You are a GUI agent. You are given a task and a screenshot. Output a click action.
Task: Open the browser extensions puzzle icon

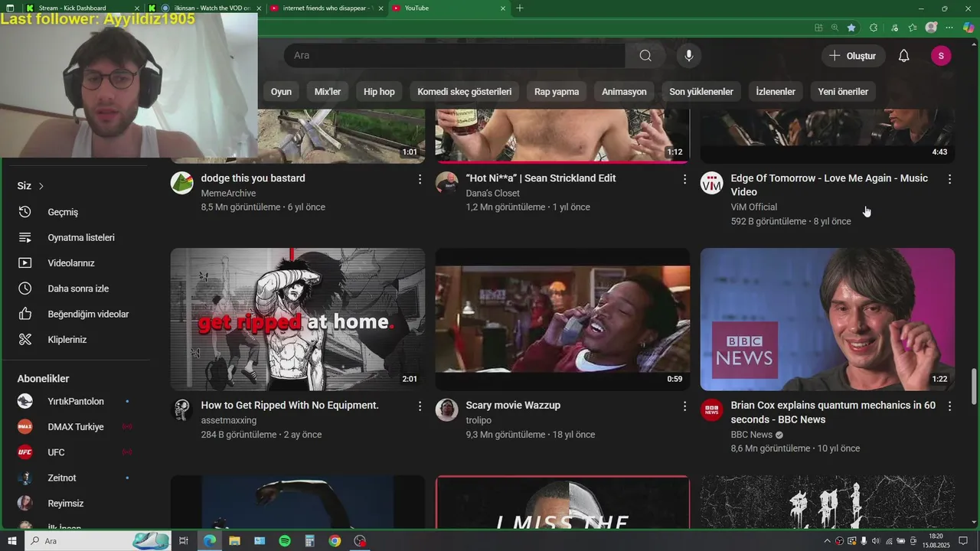click(x=874, y=28)
